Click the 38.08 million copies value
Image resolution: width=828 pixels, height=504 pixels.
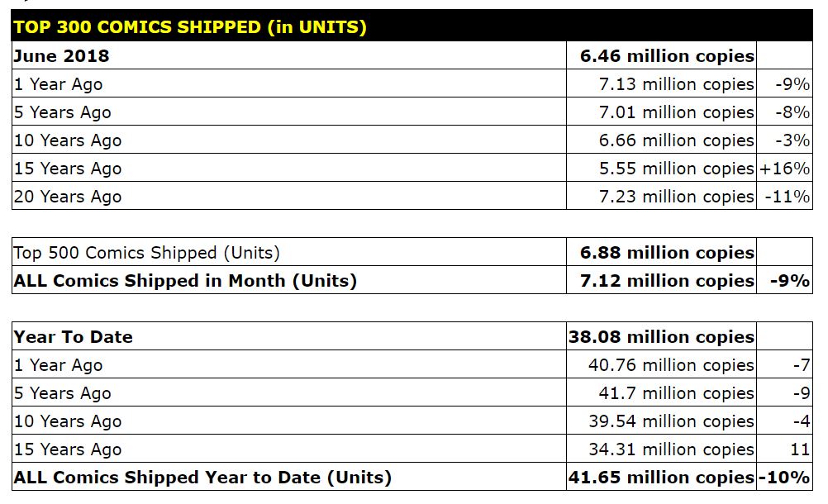(x=661, y=337)
